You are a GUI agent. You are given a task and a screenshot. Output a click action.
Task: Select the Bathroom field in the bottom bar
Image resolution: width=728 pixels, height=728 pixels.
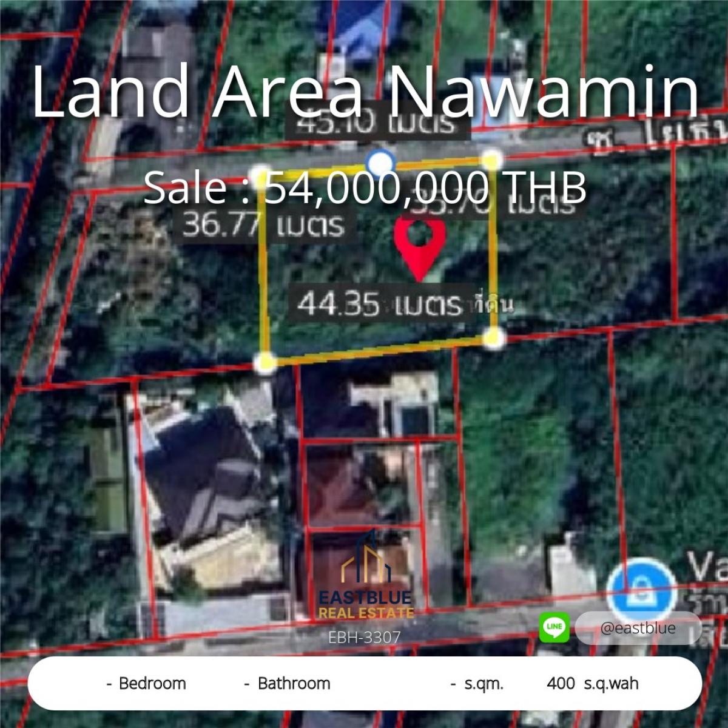287,683
